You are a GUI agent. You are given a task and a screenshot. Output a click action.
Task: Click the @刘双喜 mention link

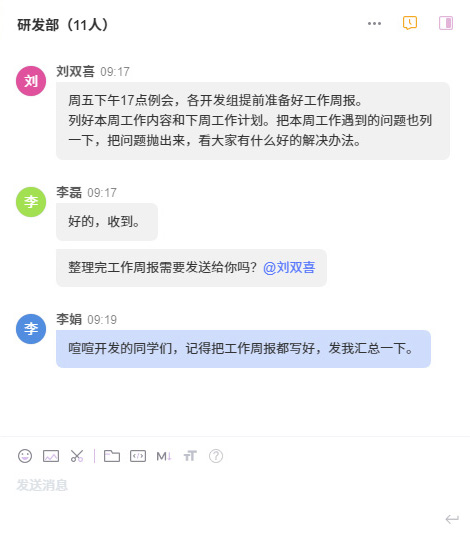coord(289,267)
